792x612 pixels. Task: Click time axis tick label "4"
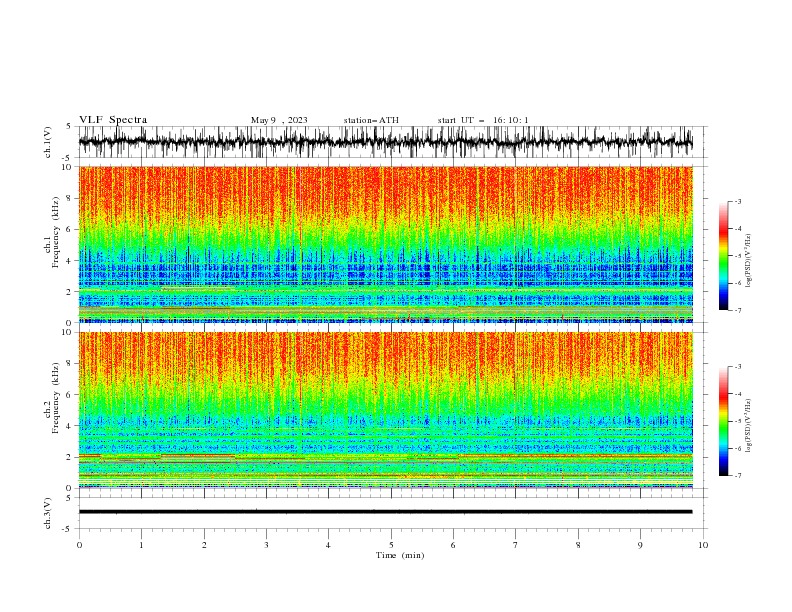[x=328, y=545]
